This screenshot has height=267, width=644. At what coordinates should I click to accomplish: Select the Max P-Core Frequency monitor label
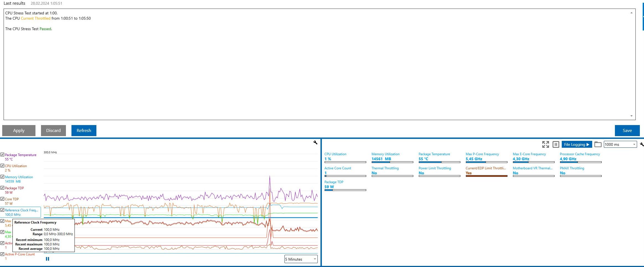[482, 154]
